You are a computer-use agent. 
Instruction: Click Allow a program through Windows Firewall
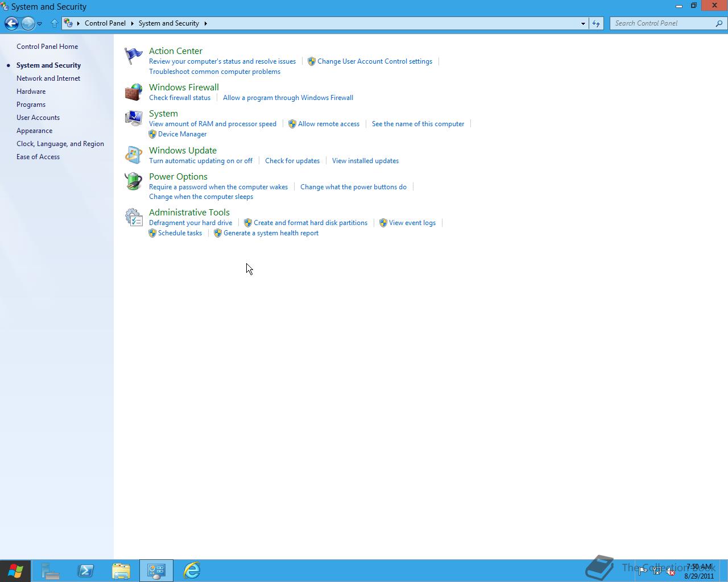coord(288,98)
